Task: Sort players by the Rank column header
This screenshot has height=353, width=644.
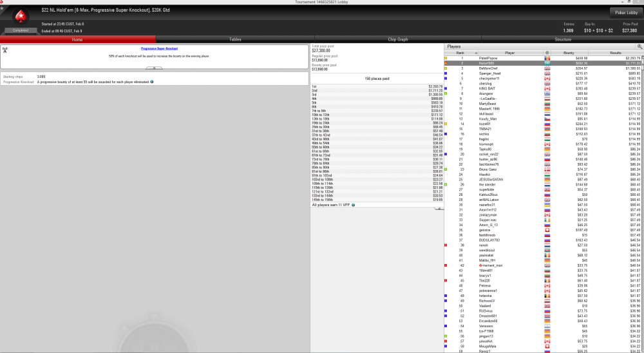Action: 460,53
